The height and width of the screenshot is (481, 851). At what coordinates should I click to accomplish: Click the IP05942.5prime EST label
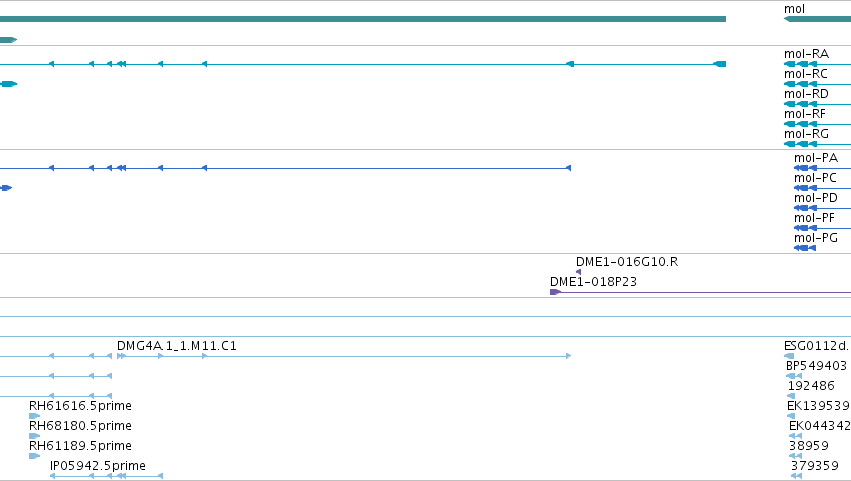(98, 466)
